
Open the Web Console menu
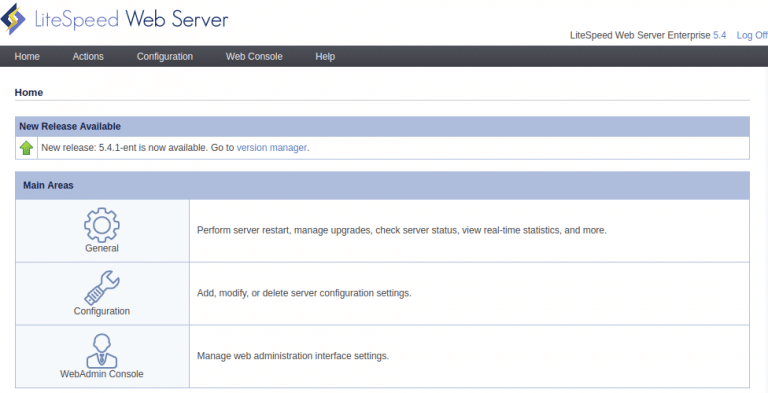coord(254,56)
